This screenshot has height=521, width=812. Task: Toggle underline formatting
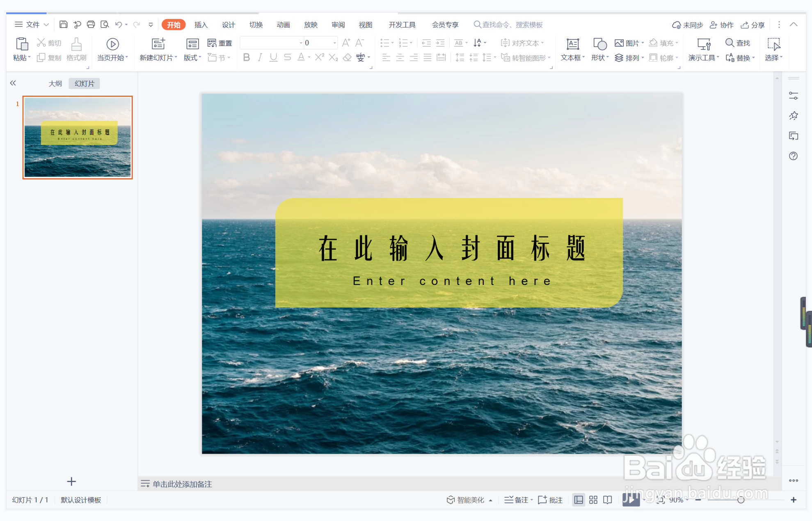tap(273, 57)
